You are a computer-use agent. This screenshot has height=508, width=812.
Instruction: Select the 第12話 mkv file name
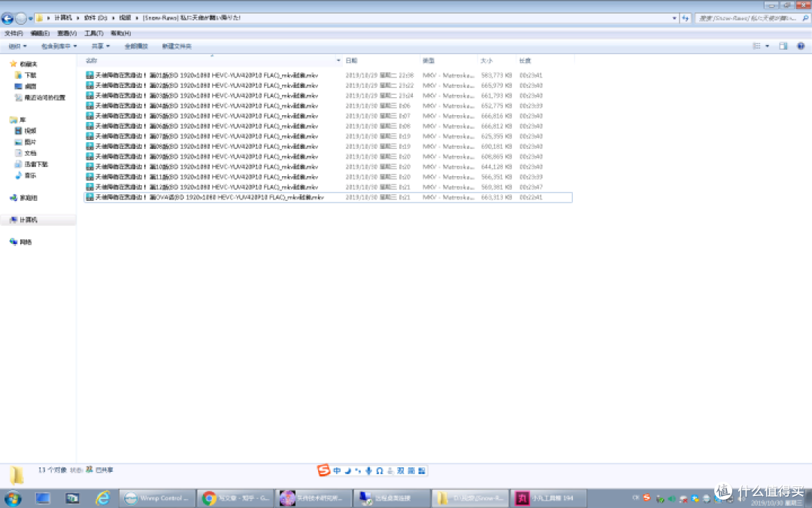(x=207, y=187)
